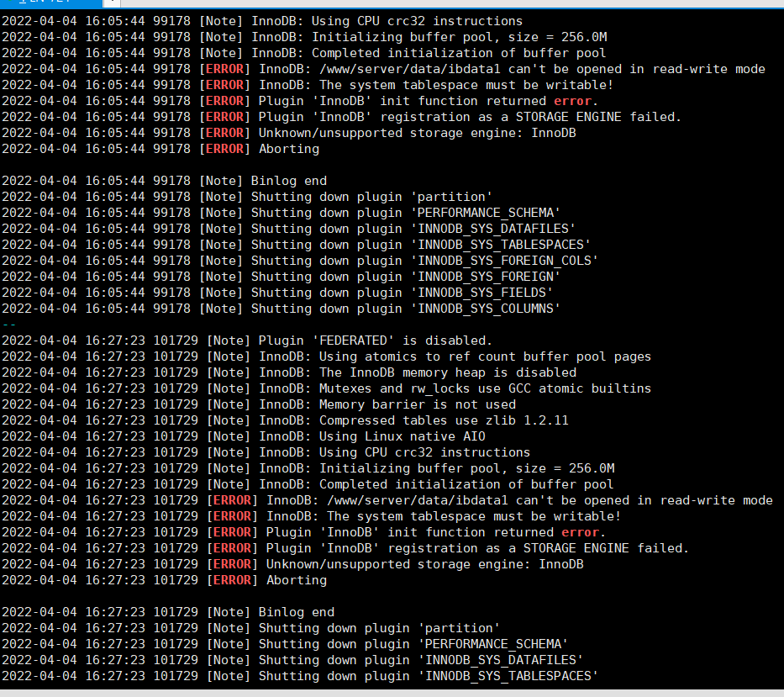
Task: Click the 16:05:44 'The system tablespace must be writable!' error
Action: pos(308,85)
